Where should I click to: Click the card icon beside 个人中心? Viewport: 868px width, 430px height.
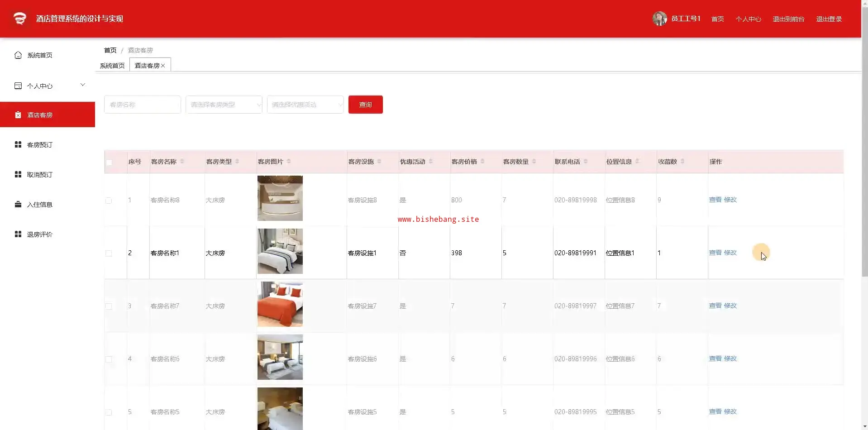(18, 86)
